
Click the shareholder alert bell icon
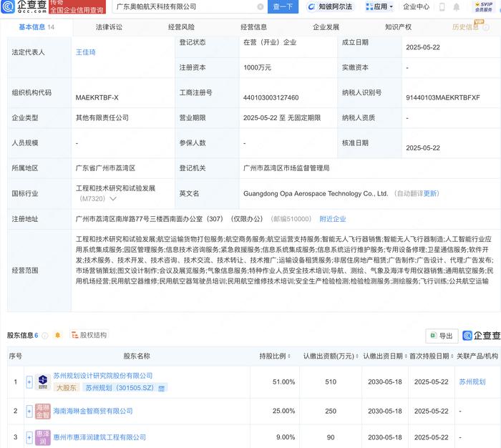[57, 335]
